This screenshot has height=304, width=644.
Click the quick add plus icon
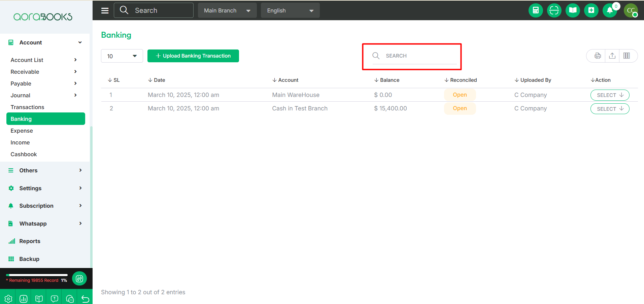591,10
